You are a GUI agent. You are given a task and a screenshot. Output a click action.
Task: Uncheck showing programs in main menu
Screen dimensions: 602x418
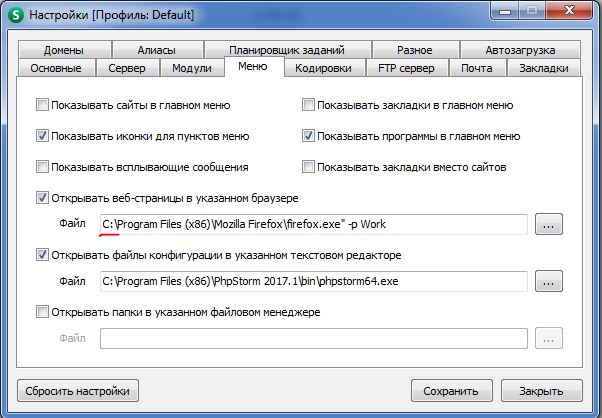click(309, 136)
